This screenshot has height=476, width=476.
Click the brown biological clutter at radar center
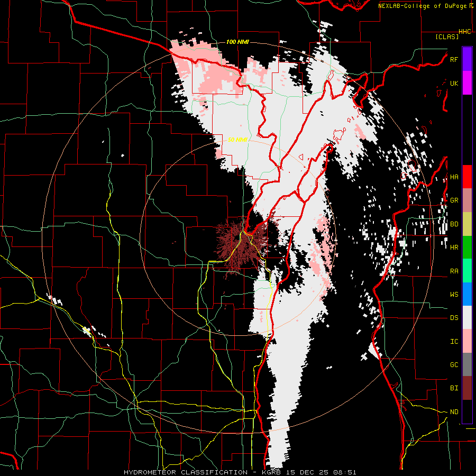tap(242, 245)
